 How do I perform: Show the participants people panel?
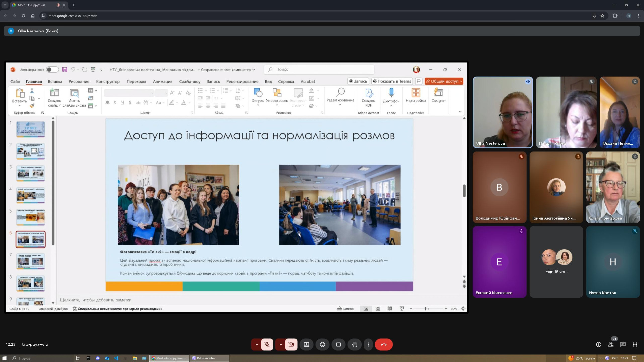coord(611,344)
